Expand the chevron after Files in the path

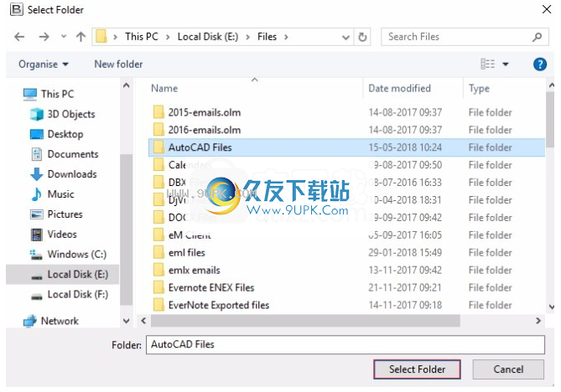tap(286, 37)
